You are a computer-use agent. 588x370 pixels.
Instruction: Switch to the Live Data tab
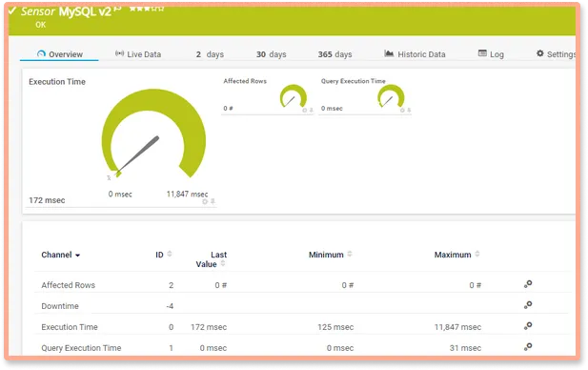click(x=138, y=54)
